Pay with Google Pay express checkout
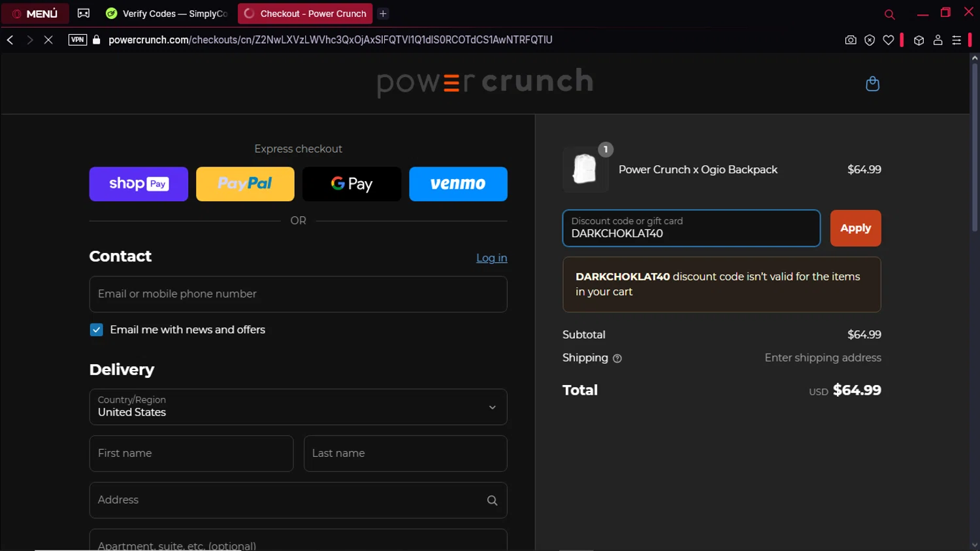This screenshot has width=980, height=551. [351, 184]
